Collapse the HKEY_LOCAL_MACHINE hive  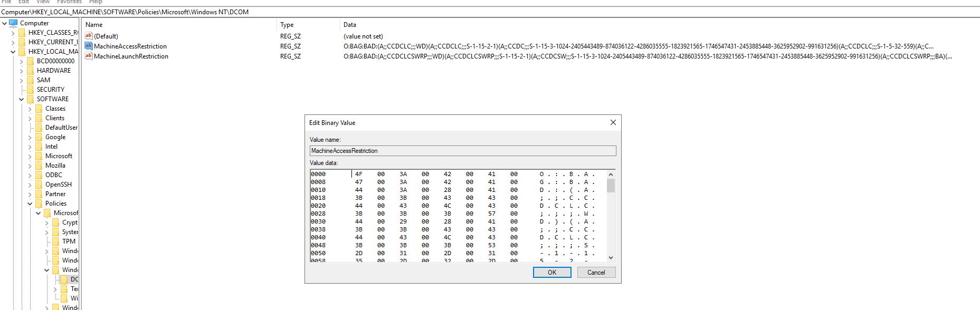(x=13, y=51)
